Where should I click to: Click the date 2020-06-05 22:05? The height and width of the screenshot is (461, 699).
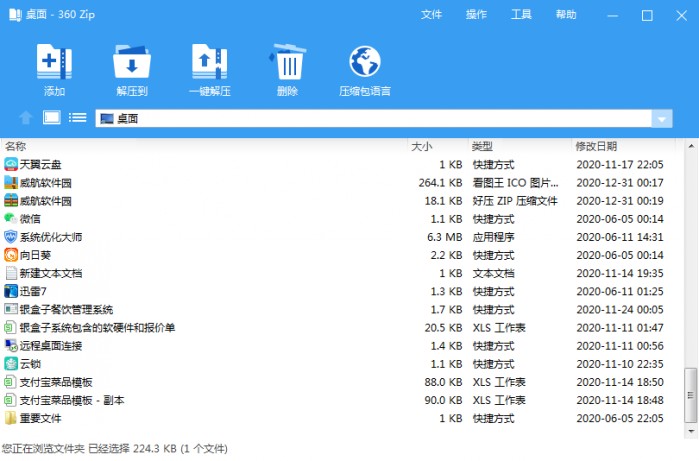click(620, 418)
